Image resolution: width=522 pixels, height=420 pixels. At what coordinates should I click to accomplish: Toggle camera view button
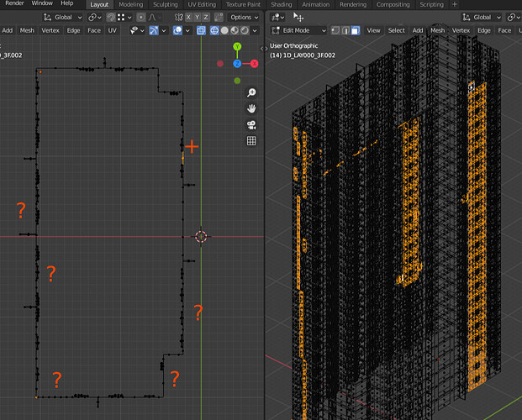pos(251,125)
